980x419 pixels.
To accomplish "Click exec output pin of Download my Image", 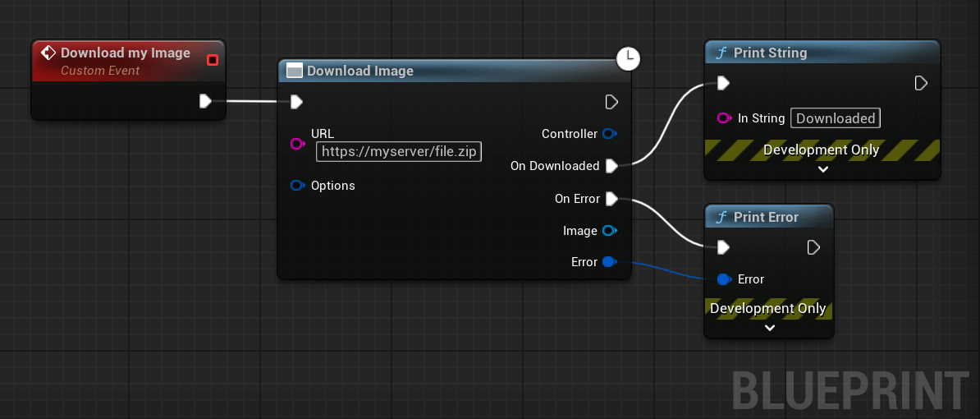I will [x=206, y=101].
